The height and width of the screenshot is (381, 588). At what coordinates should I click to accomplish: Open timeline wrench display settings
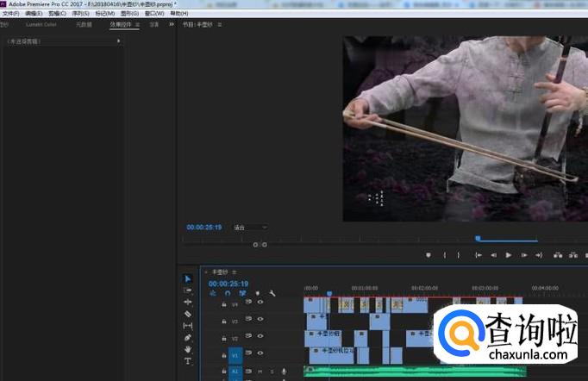coord(272,293)
